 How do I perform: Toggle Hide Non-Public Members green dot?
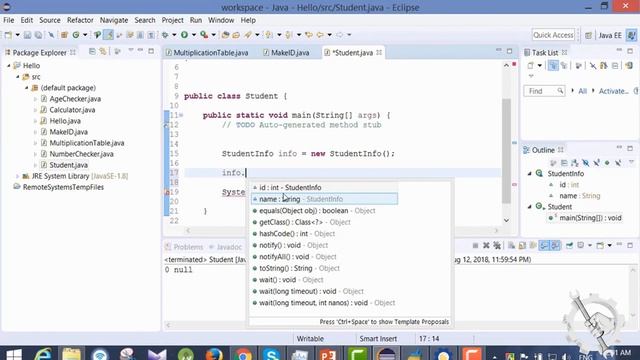click(x=607, y=163)
